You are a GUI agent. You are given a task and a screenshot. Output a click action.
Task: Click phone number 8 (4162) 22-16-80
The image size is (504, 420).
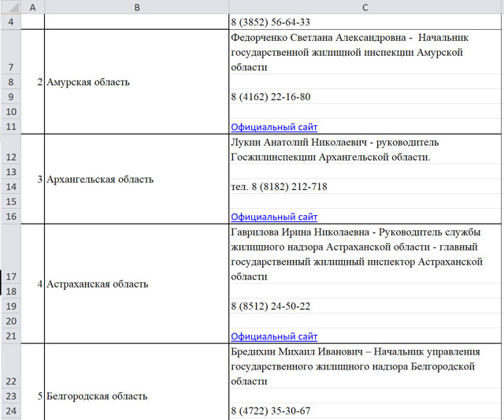click(271, 97)
